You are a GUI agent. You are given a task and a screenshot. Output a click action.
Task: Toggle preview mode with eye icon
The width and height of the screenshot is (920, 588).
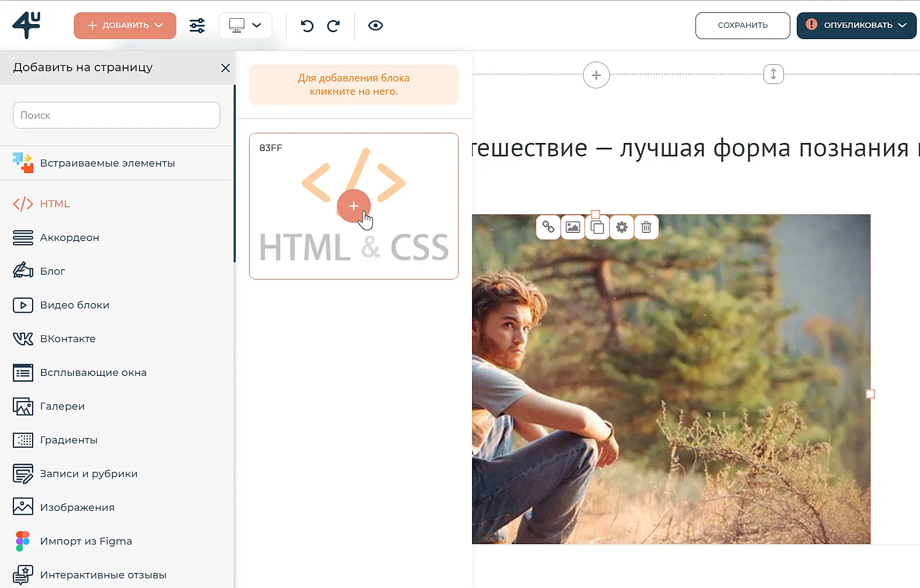point(376,26)
